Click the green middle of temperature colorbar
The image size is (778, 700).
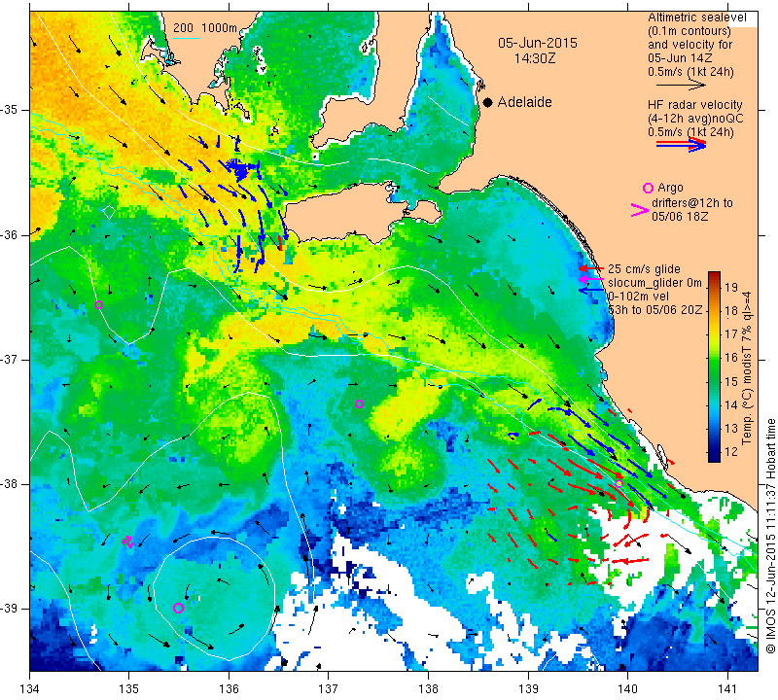(714, 369)
